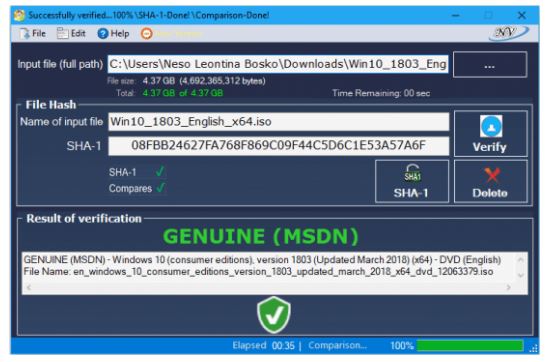Click the green check next to SHA-1
This screenshot has height=362, width=545.
[160, 171]
